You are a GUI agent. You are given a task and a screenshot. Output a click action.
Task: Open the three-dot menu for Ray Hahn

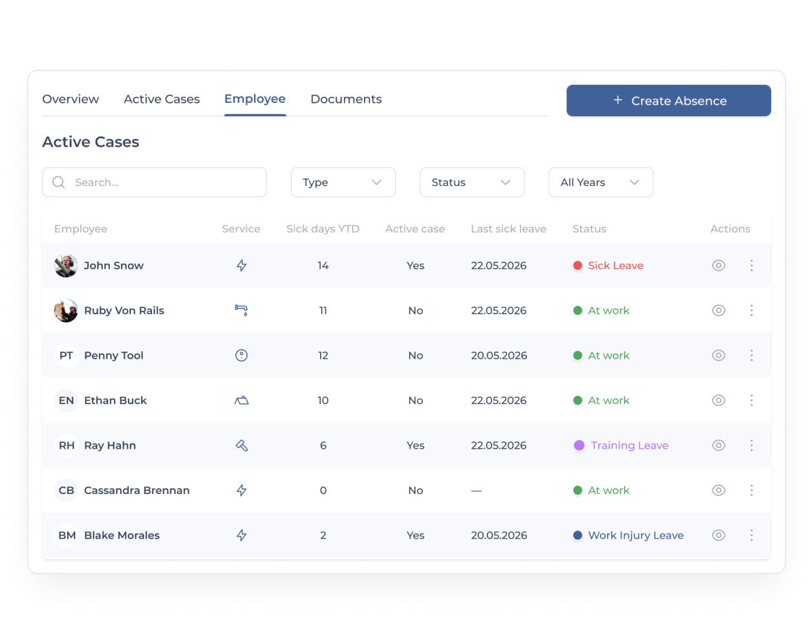point(751,445)
